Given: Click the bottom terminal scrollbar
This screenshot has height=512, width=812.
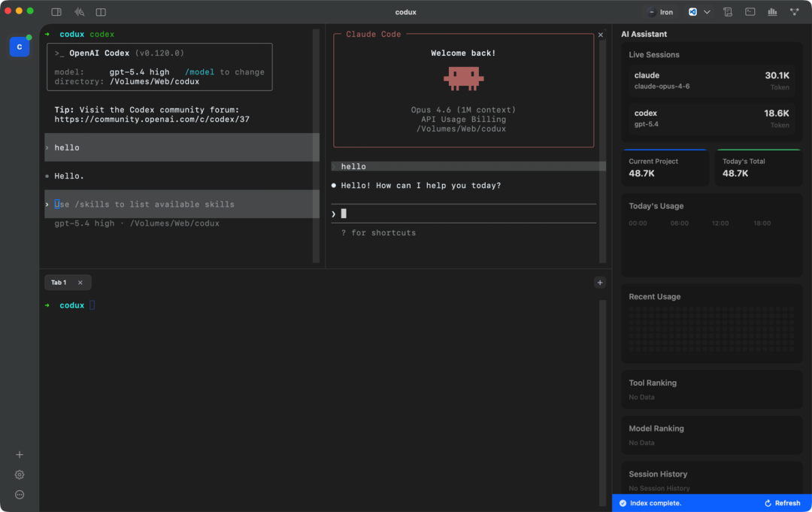Looking at the screenshot, I should 603,403.
